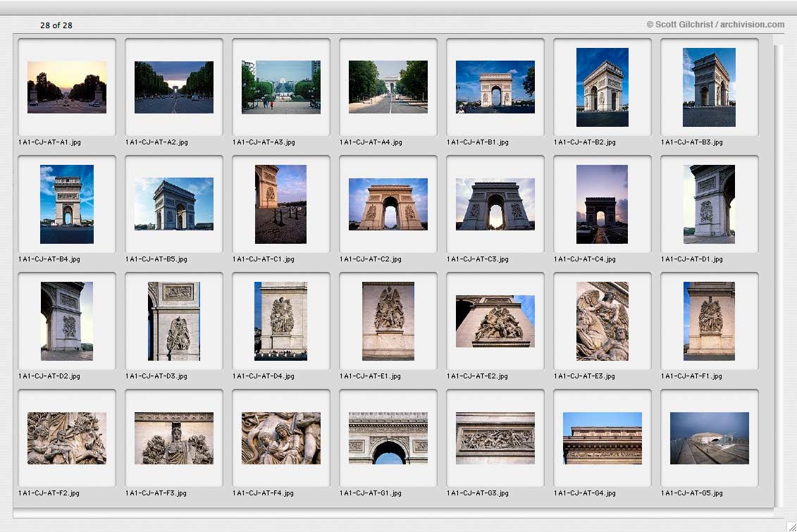Open thumbnail 1A1-CJ-AT-A2.jpg
This screenshot has width=797, height=532.
[x=174, y=87]
